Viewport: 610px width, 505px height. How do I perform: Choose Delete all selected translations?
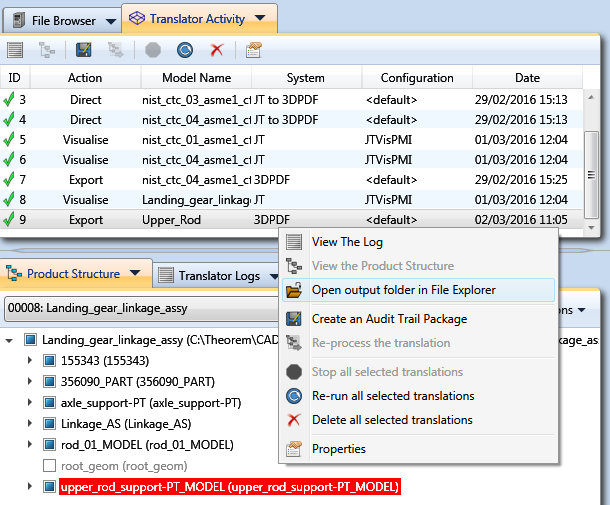point(418,420)
